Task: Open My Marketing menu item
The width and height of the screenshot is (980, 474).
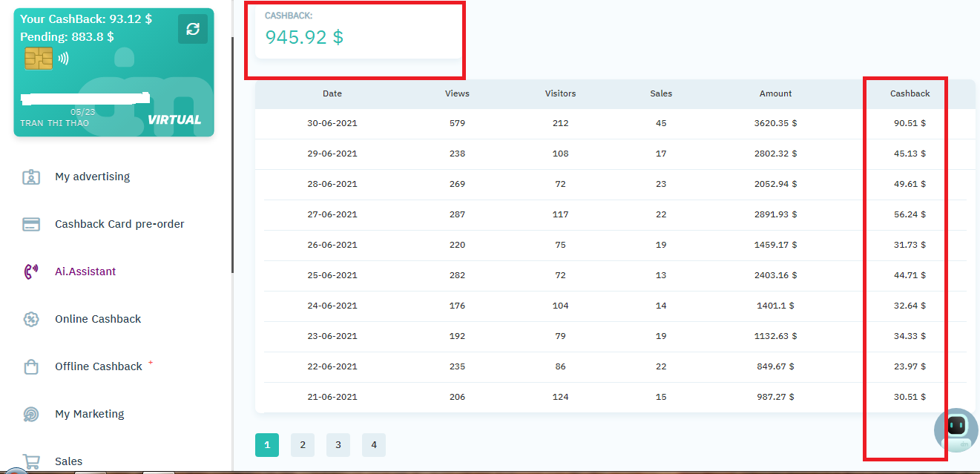Action: pyautogui.click(x=90, y=414)
